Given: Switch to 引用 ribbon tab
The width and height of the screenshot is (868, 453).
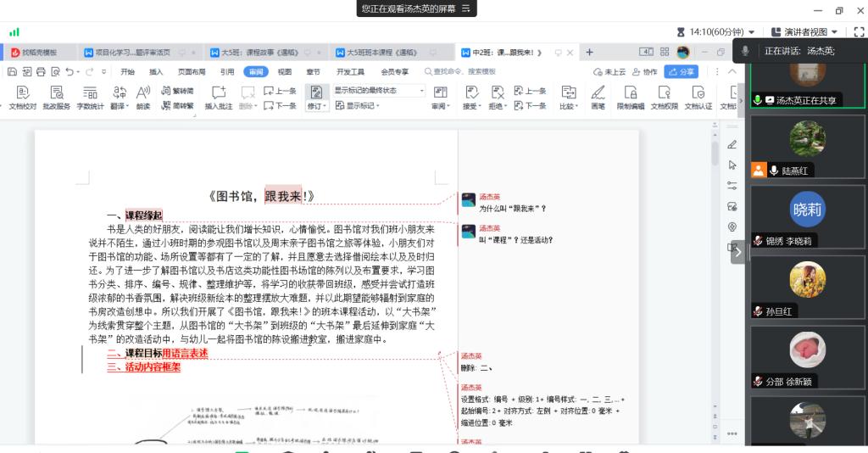Looking at the screenshot, I should (x=227, y=71).
